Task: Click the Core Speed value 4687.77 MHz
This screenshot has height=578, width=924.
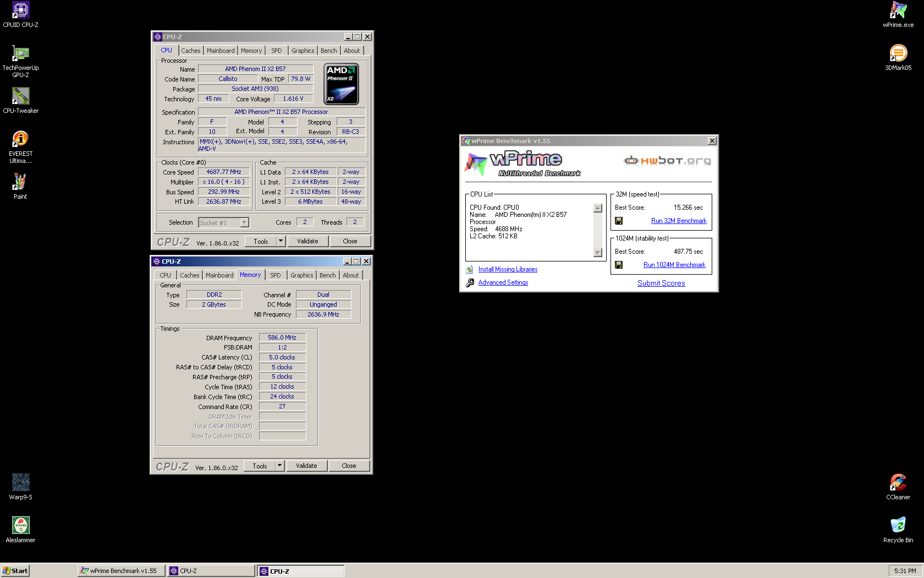Action: (224, 172)
